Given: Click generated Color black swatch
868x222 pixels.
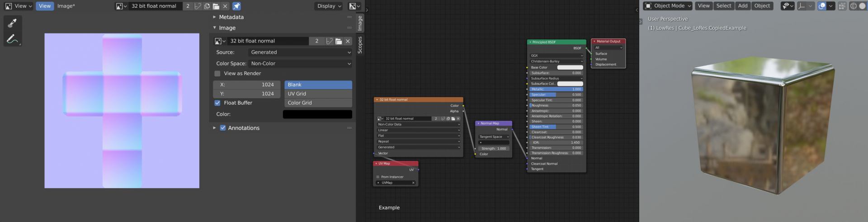Looking at the screenshot, I should [317, 114].
